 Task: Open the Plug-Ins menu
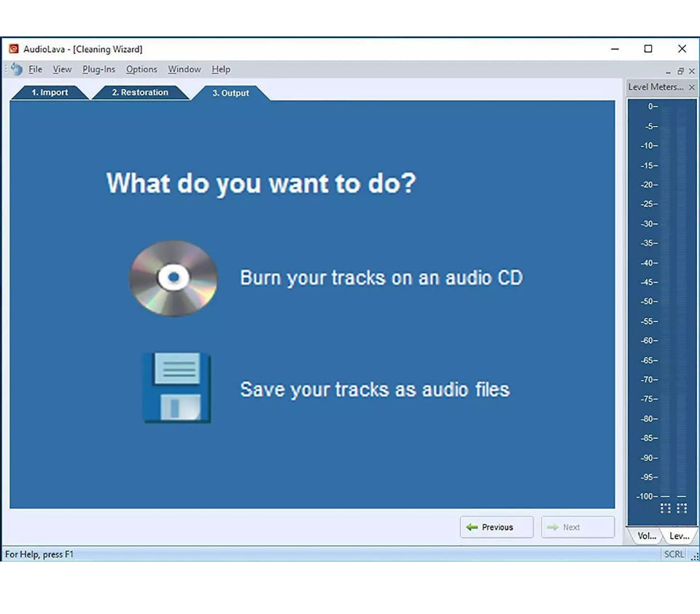pos(98,69)
